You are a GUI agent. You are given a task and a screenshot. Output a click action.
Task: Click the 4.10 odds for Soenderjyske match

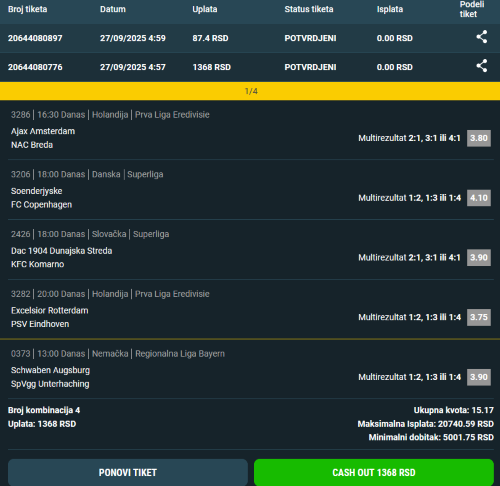[x=479, y=198]
